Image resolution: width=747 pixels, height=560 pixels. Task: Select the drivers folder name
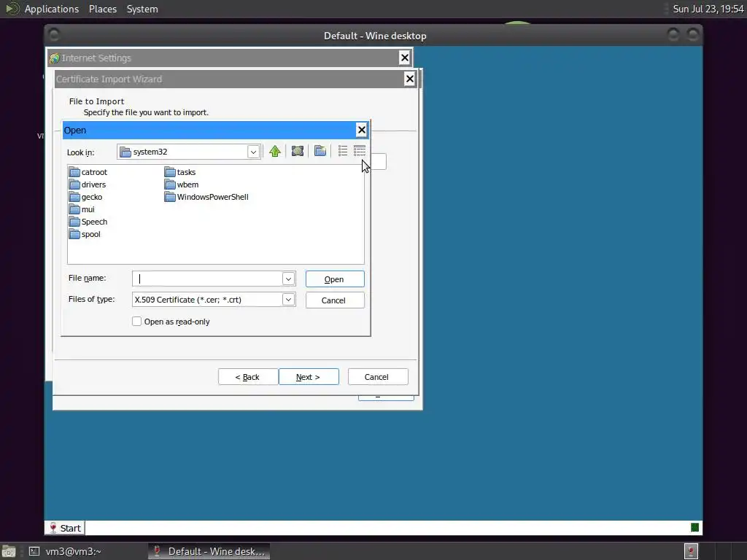(x=93, y=184)
